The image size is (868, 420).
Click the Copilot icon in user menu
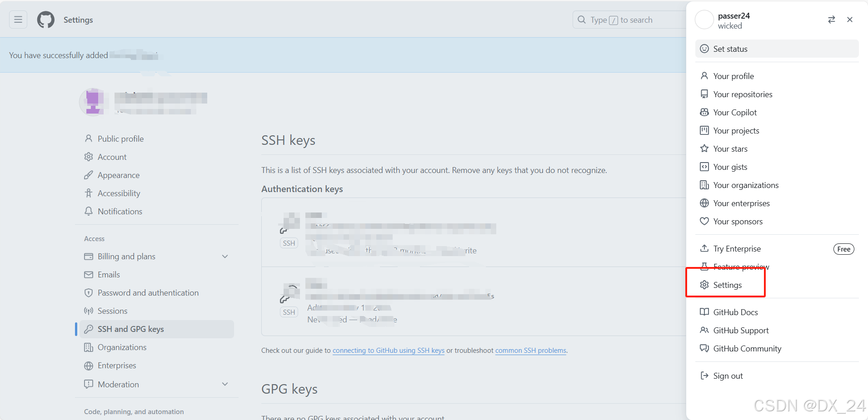point(704,112)
